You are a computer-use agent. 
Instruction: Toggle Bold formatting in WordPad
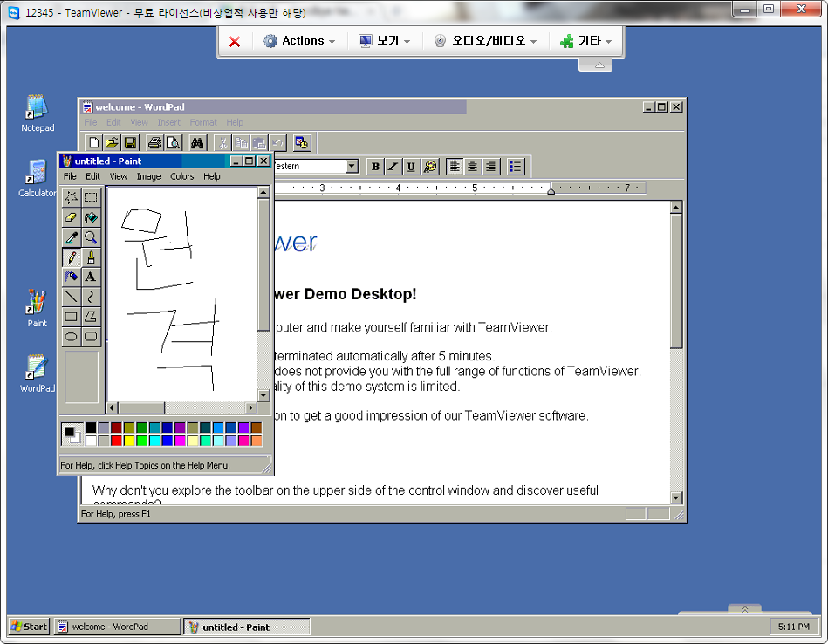[375, 167]
